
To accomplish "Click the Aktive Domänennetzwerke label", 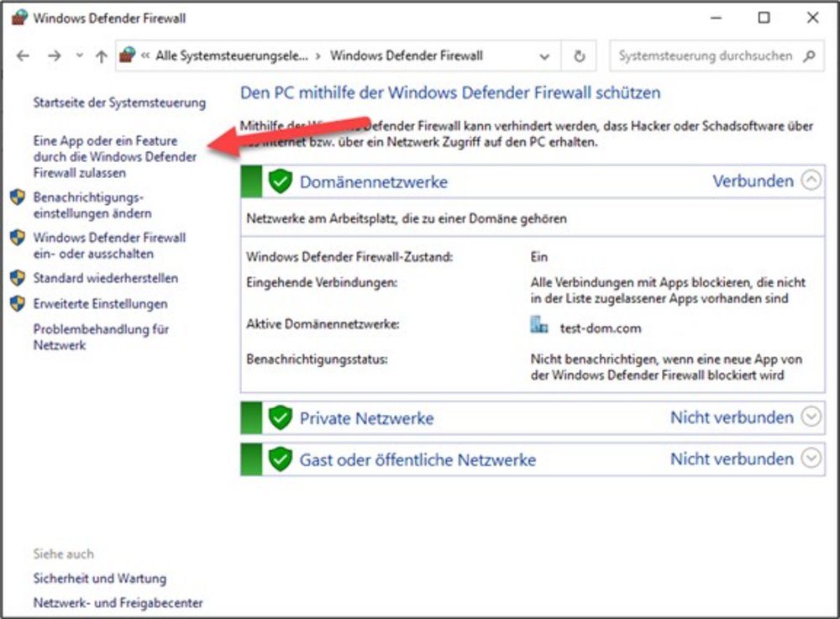I will coord(323,324).
